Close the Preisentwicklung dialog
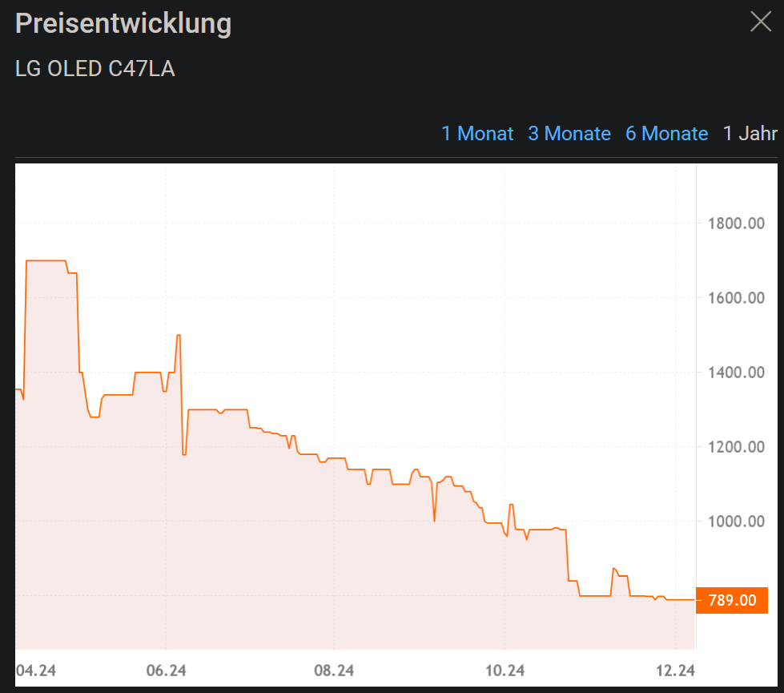784x693 pixels. click(761, 22)
